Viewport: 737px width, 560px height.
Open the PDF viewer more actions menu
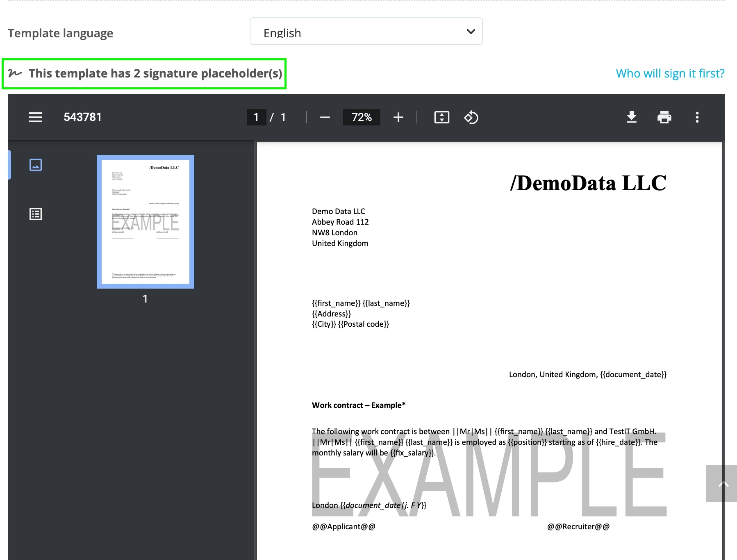click(697, 117)
